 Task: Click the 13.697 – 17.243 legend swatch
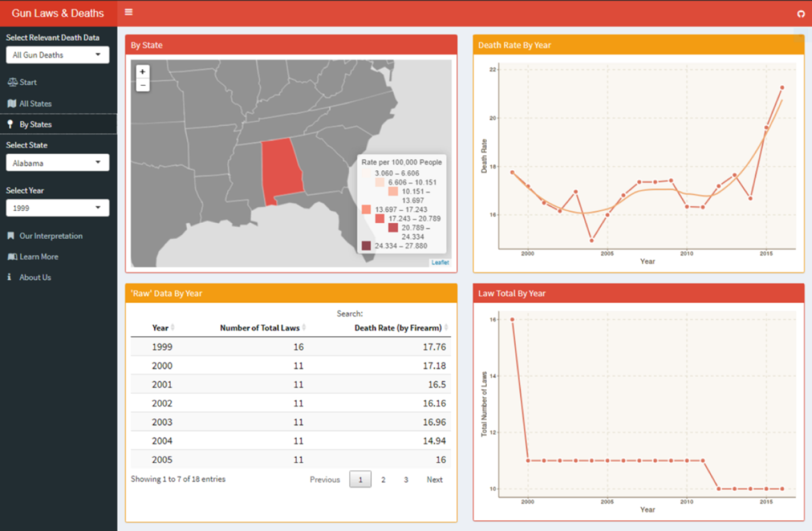(x=366, y=209)
